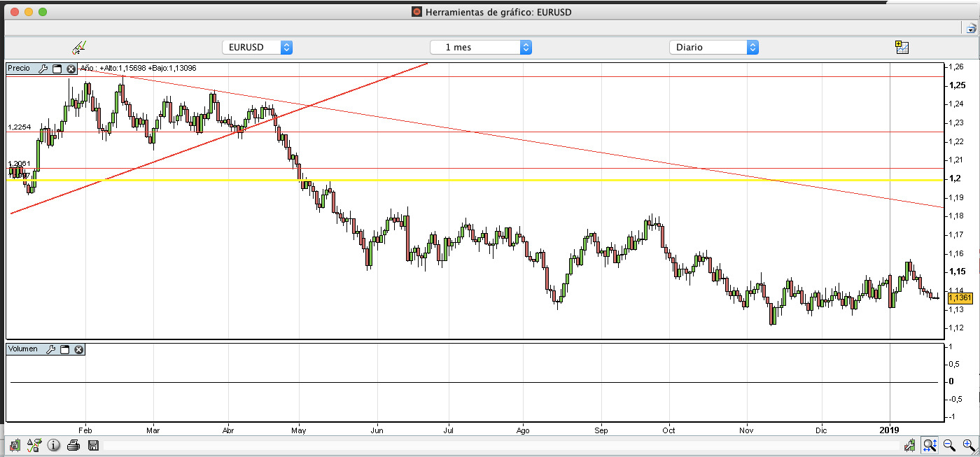Close the Volumen panel

tap(78, 349)
